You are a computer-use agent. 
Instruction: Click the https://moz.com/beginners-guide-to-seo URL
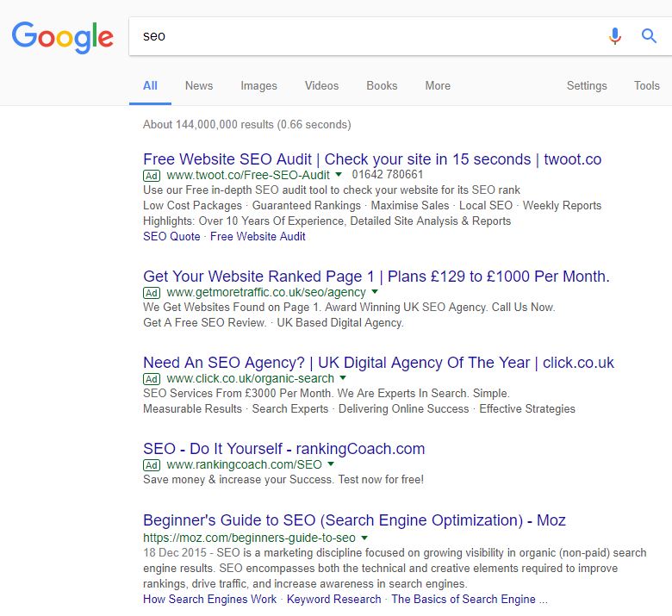pos(249,538)
